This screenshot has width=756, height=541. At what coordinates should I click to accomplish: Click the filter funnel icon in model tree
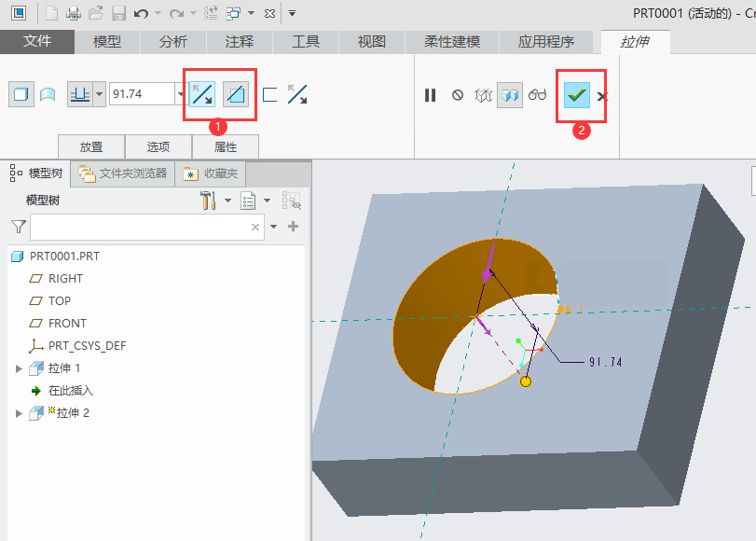click(18, 227)
